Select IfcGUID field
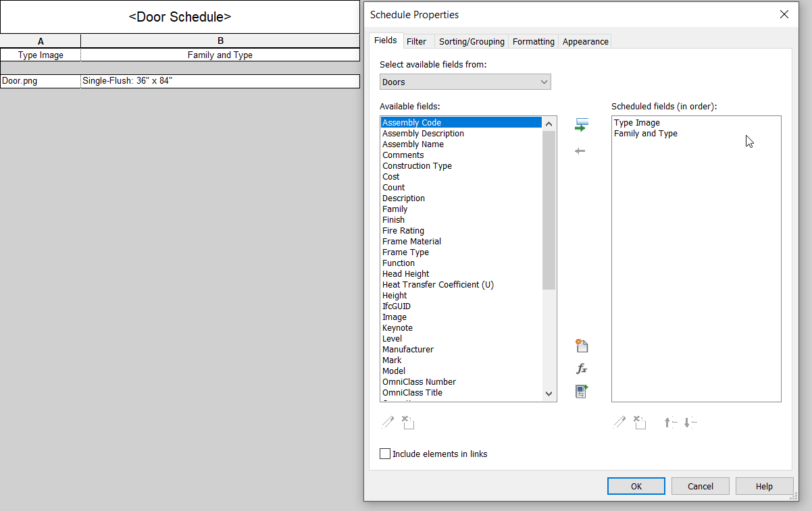Screen dimensions: 812x511 [x=461, y=306]
